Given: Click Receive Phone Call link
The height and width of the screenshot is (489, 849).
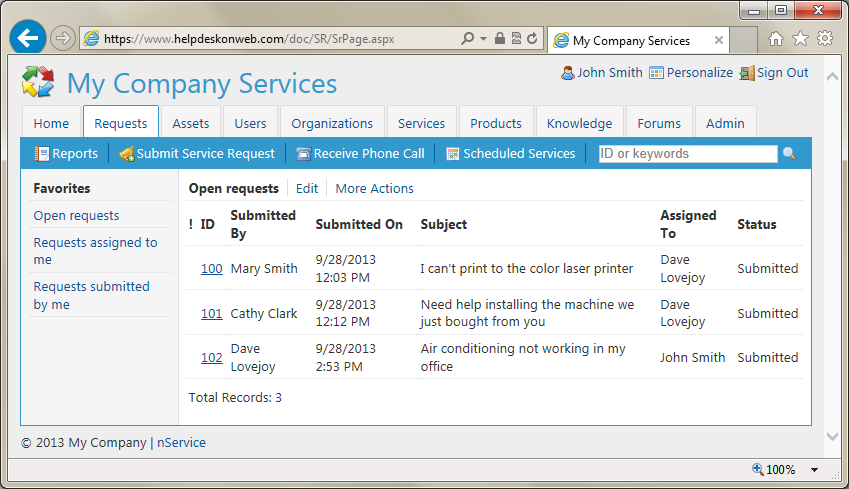Looking at the screenshot, I should click(x=369, y=154).
